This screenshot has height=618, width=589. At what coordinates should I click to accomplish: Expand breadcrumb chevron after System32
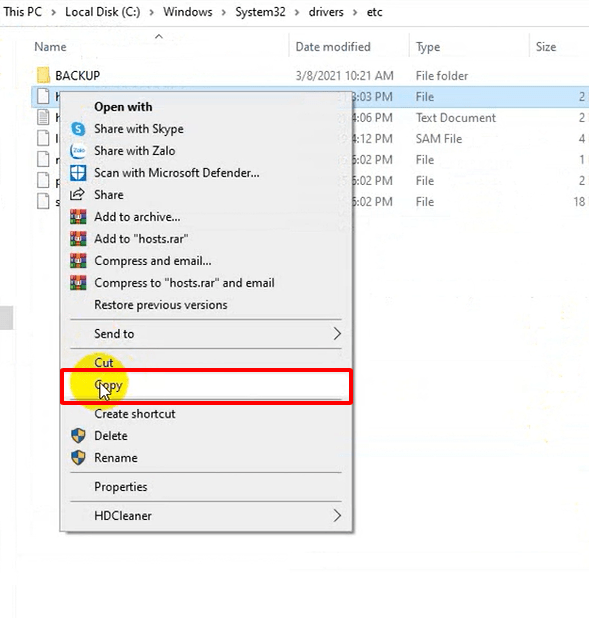point(297,12)
